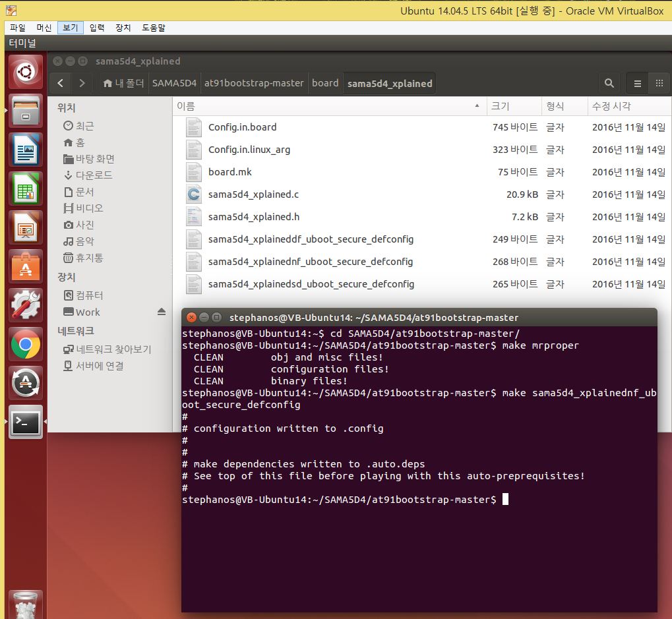Open System Settings gear-and-wrench icon

[26, 305]
